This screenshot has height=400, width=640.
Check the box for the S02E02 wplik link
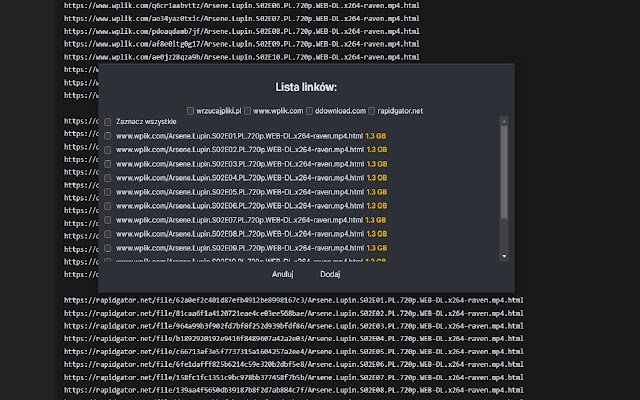click(107, 150)
